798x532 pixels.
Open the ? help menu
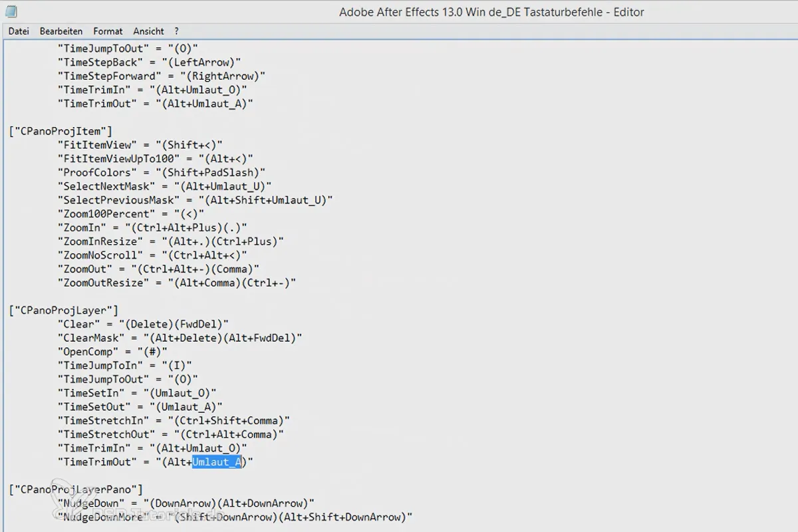[176, 31]
